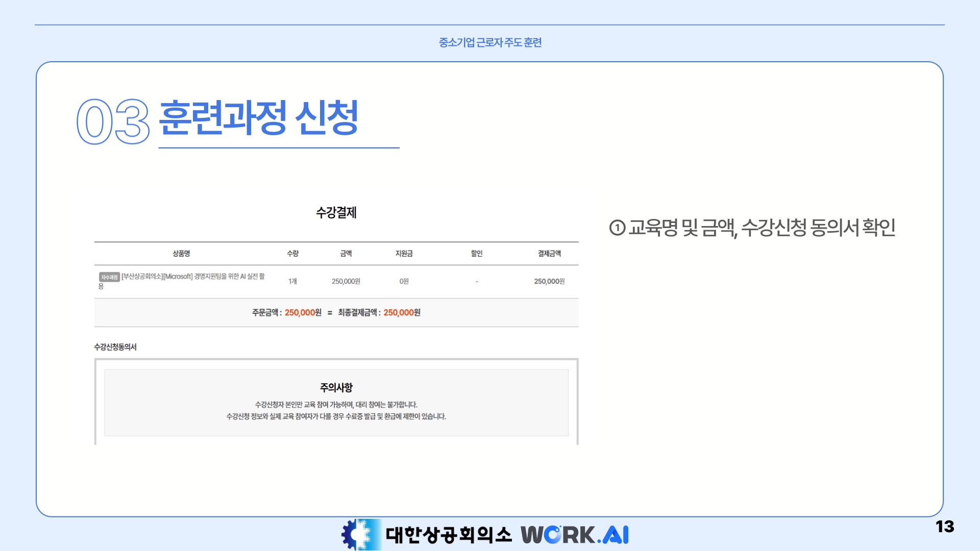980x551 pixels.
Task: Click the 중소기업 근로자 주도 훈련 header text
Action: [x=490, y=42]
